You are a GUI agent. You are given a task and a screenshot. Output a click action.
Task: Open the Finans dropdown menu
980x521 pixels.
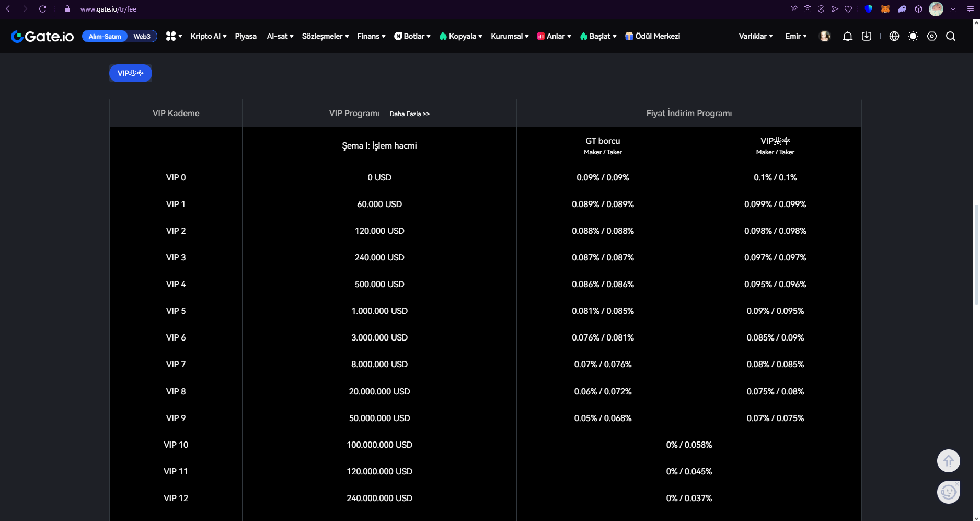tap(371, 36)
